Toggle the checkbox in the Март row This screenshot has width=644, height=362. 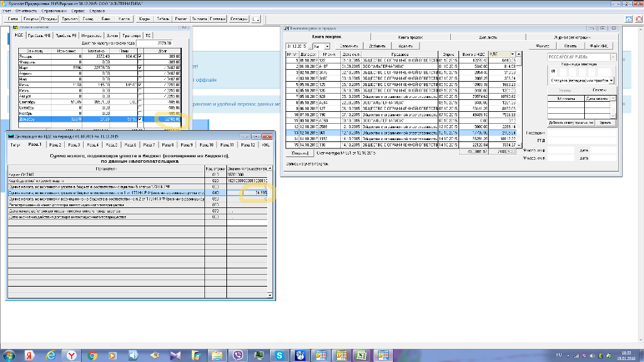140,68
